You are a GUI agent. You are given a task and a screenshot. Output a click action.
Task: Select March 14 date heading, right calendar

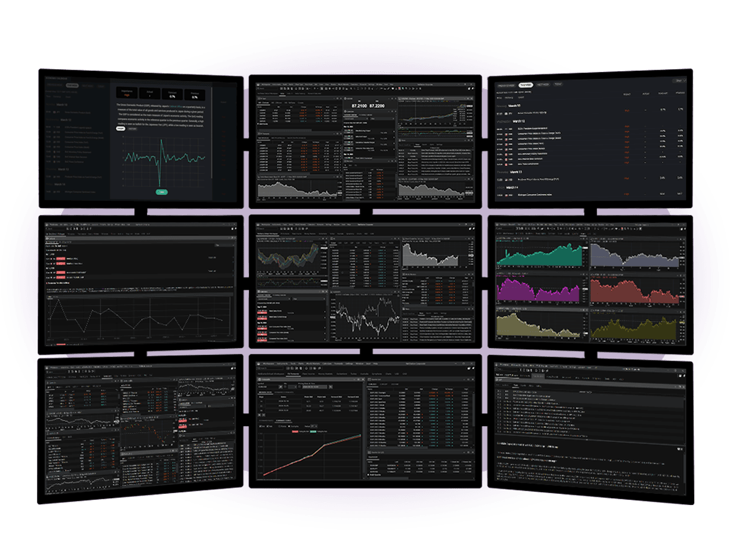513,187
